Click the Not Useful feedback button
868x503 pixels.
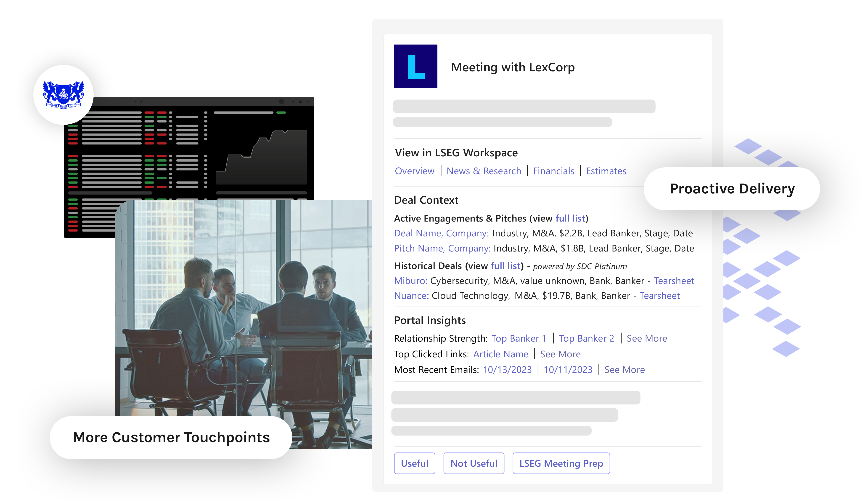point(474,463)
